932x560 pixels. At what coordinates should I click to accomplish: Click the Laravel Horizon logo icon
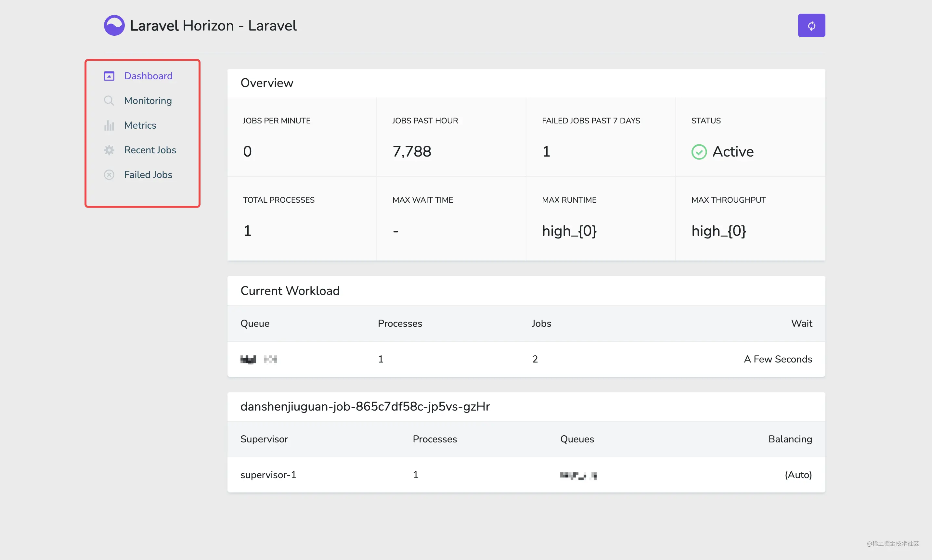tap(114, 25)
